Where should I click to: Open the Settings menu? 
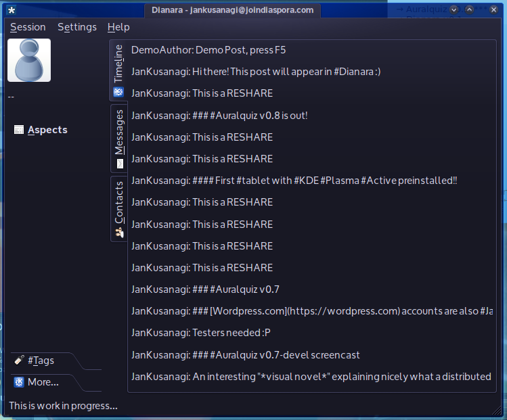click(77, 27)
